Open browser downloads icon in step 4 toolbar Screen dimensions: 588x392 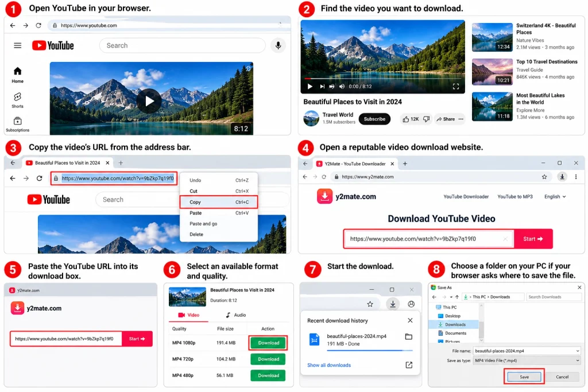tap(562, 177)
